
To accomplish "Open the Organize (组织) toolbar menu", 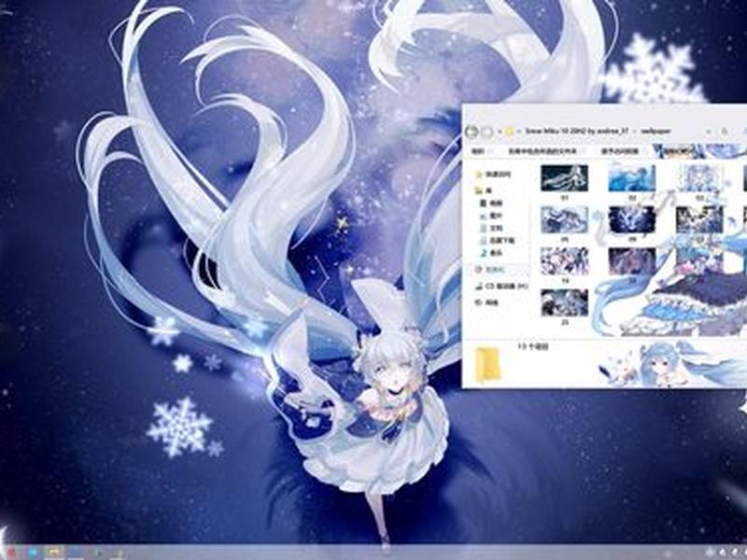I will click(478, 151).
